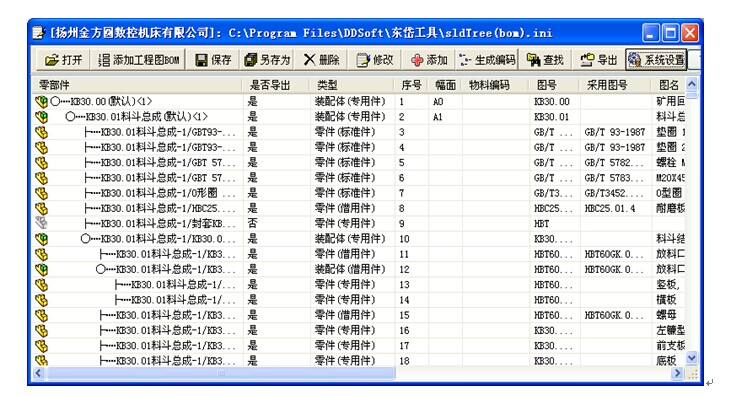Open 系统设置 (System Settings)

[x=657, y=60]
